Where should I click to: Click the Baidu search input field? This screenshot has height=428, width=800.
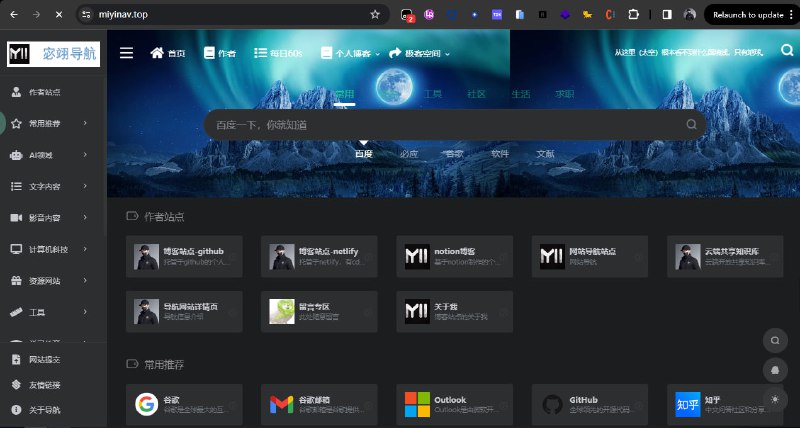click(x=440, y=125)
